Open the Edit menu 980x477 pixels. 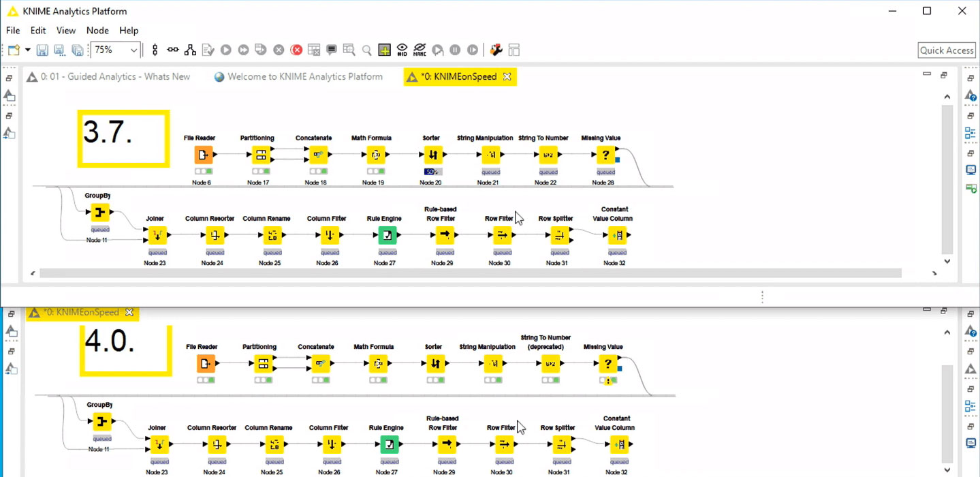coord(38,30)
